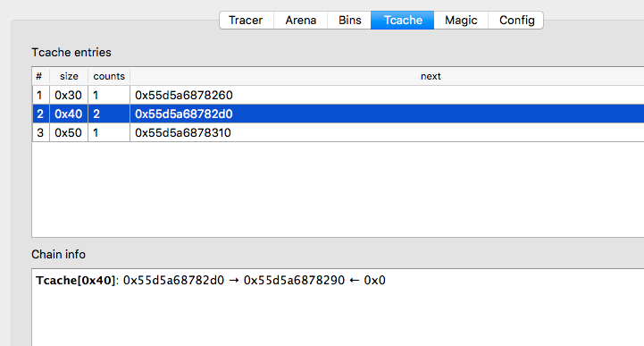Image resolution: width=644 pixels, height=346 pixels.
Task: Click address 0x55d5a6878310 in the third row
Action: point(183,132)
